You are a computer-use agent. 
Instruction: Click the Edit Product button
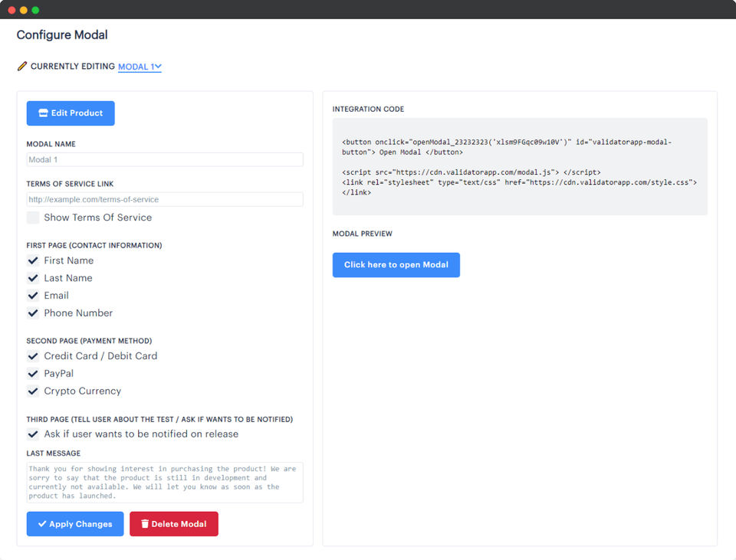(71, 113)
